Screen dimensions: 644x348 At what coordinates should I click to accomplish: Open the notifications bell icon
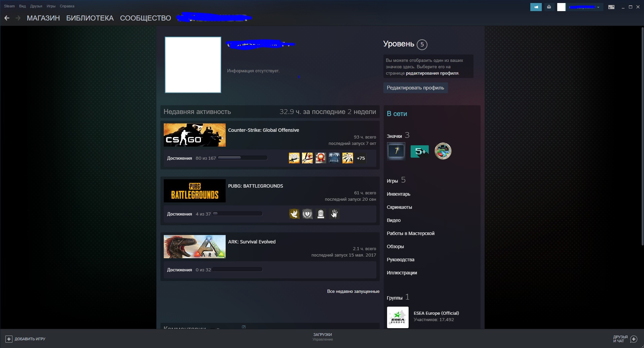(x=549, y=7)
